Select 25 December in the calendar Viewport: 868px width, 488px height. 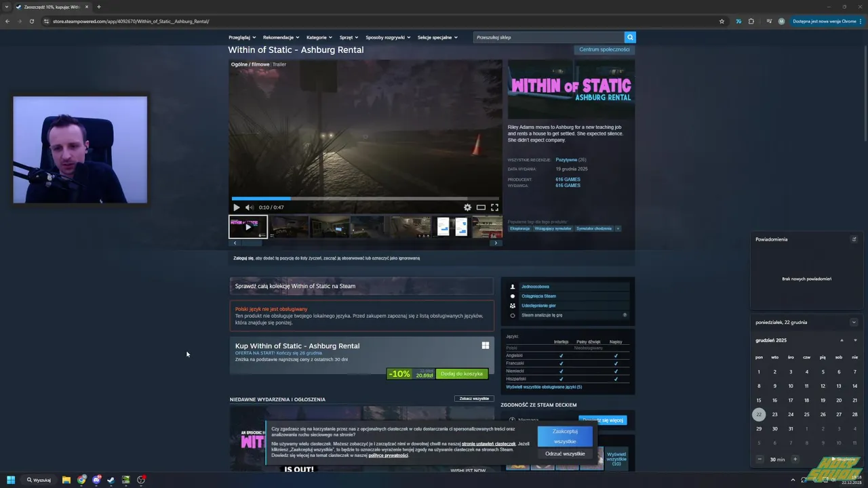tap(807, 414)
